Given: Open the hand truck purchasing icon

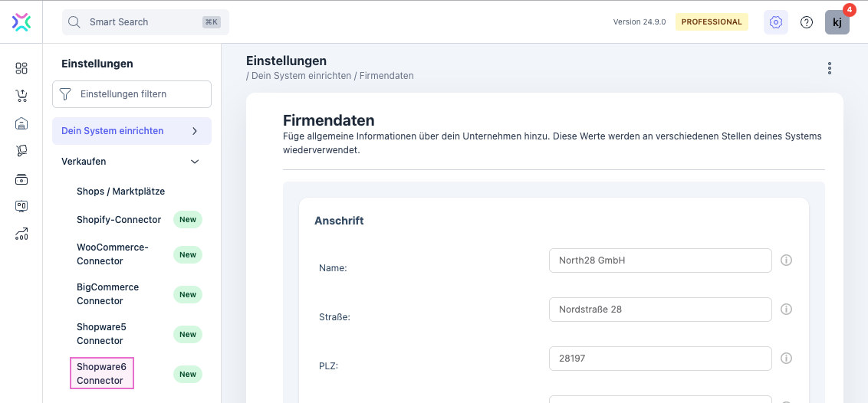Looking at the screenshot, I should coord(21,151).
